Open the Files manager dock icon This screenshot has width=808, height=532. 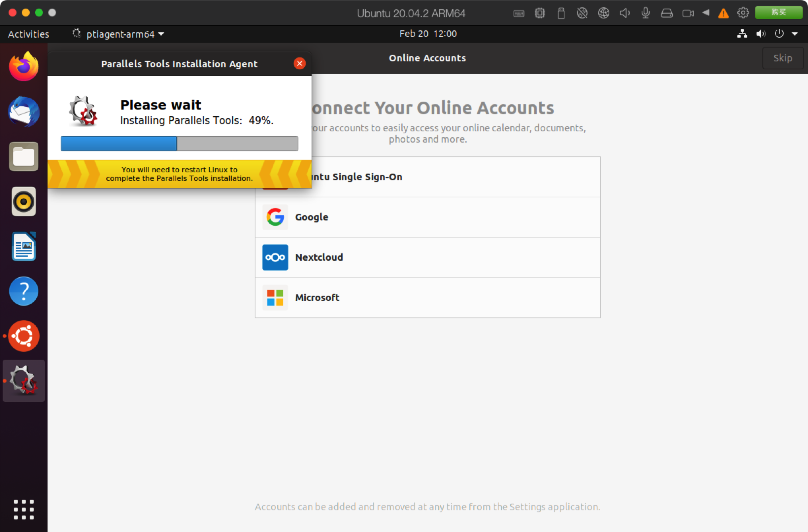[23, 156]
